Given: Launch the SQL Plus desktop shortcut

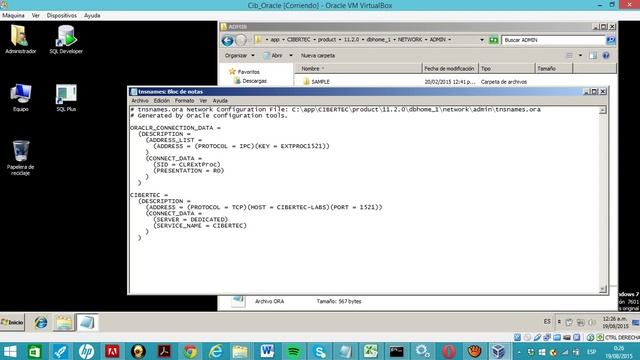Looking at the screenshot, I should (66, 98).
